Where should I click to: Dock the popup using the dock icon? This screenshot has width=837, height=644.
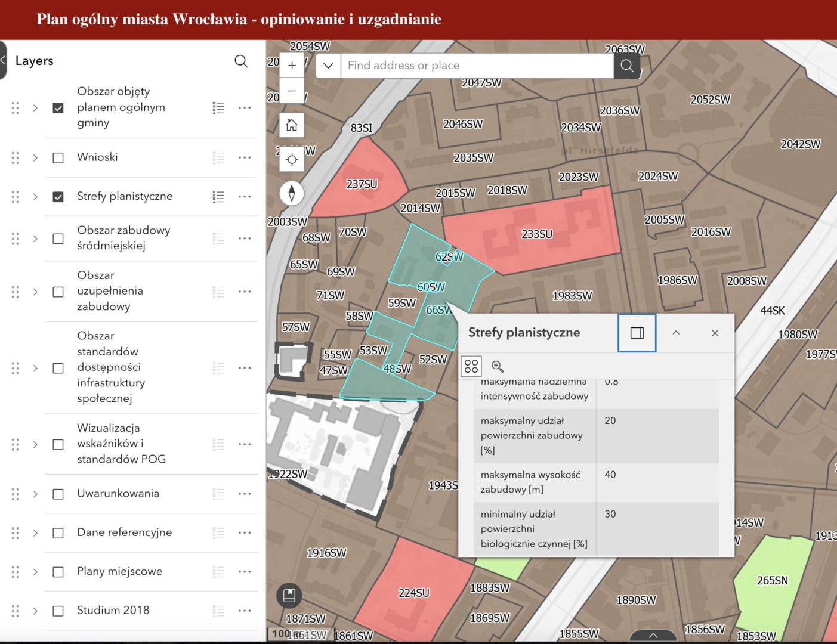coord(637,333)
